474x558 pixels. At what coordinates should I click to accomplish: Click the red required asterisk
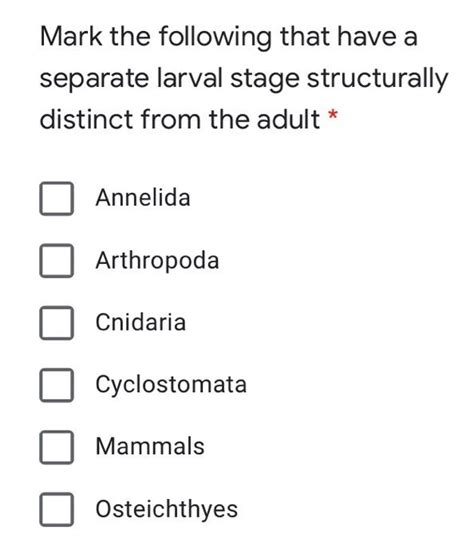pos(333,115)
